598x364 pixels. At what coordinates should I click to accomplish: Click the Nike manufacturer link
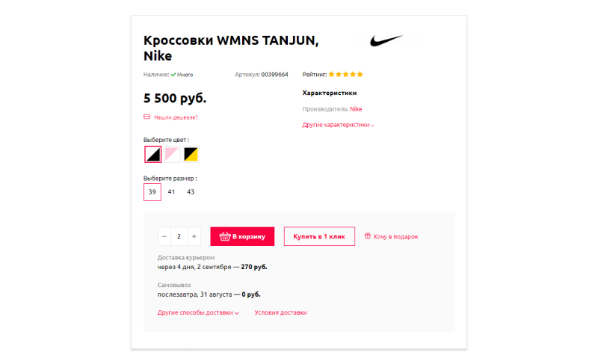pyautogui.click(x=356, y=109)
